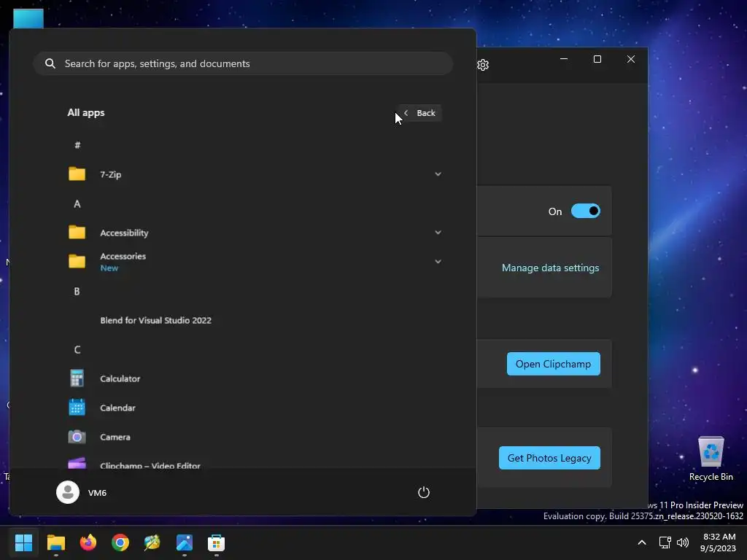Click Open Clipchamp button
Image resolution: width=747 pixels, height=560 pixels.
553,364
